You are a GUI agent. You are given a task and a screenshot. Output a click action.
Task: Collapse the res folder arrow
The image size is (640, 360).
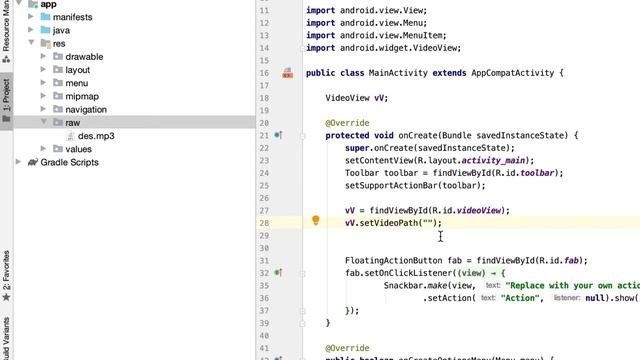coord(31,42)
